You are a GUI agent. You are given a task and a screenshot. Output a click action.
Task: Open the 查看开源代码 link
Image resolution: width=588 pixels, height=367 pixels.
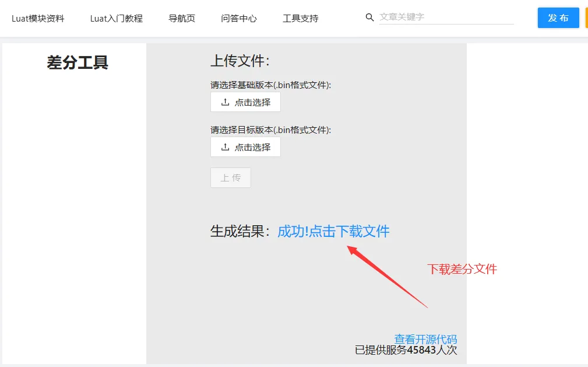(x=425, y=339)
